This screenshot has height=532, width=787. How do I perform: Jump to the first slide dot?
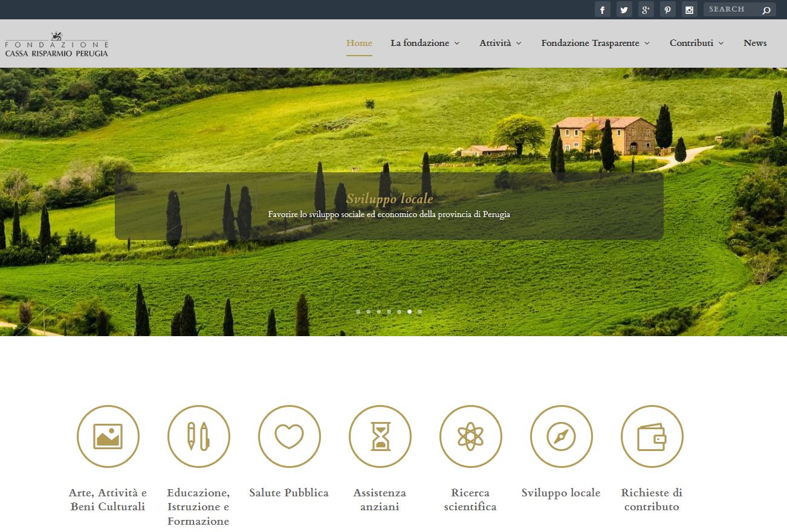[x=358, y=312]
